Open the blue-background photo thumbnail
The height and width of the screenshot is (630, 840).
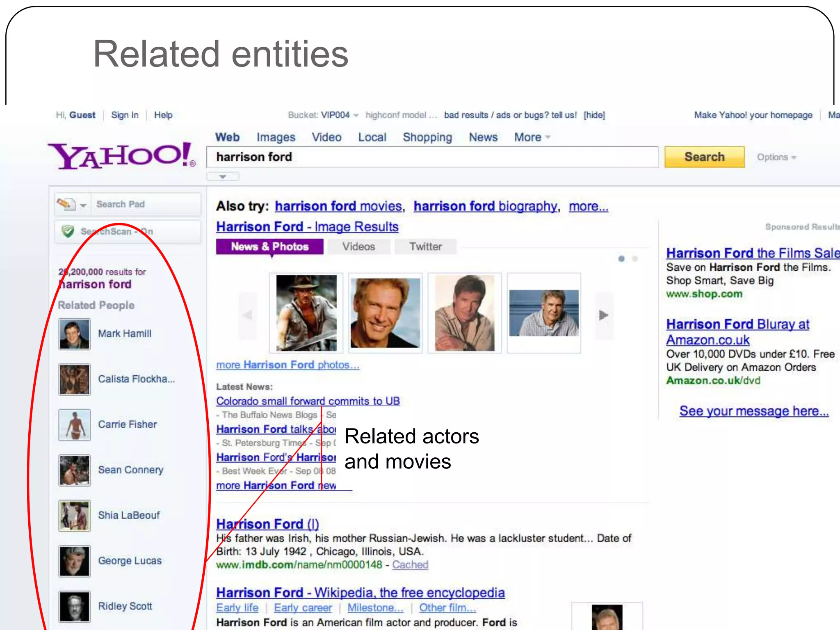coord(544,313)
